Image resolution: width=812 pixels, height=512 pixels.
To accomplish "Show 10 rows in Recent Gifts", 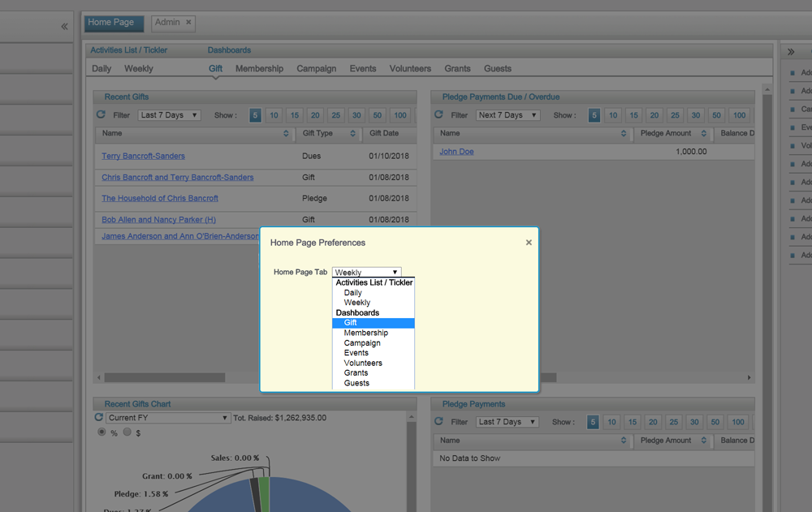I will tap(274, 115).
